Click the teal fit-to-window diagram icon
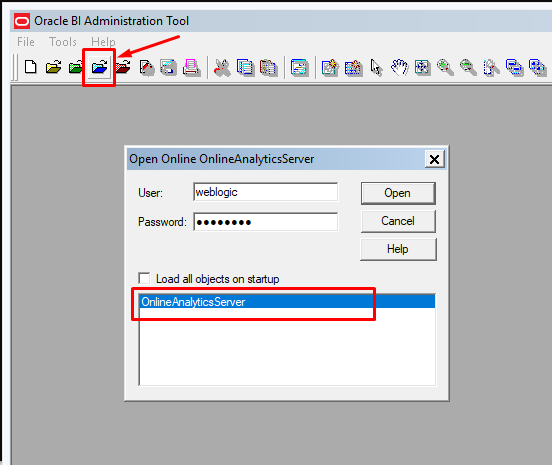Screen dimensions: 552x465 [x=422, y=68]
